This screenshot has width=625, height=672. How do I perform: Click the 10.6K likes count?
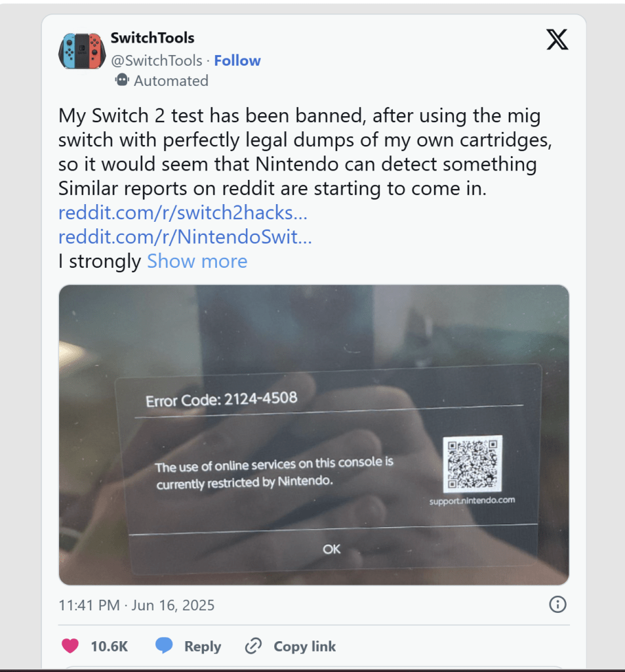click(x=109, y=646)
